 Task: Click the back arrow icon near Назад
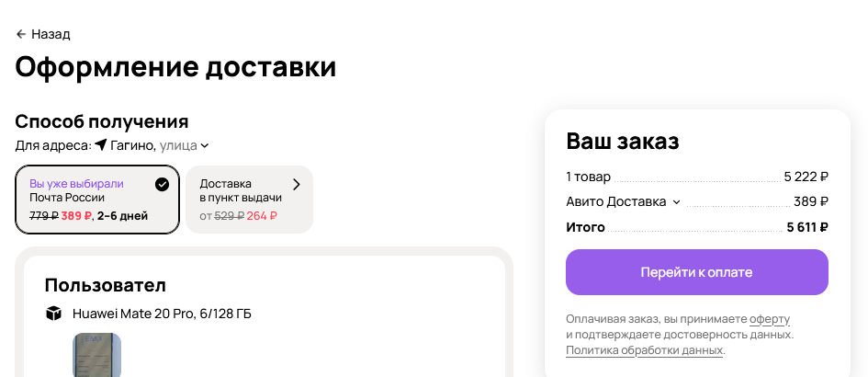21,34
